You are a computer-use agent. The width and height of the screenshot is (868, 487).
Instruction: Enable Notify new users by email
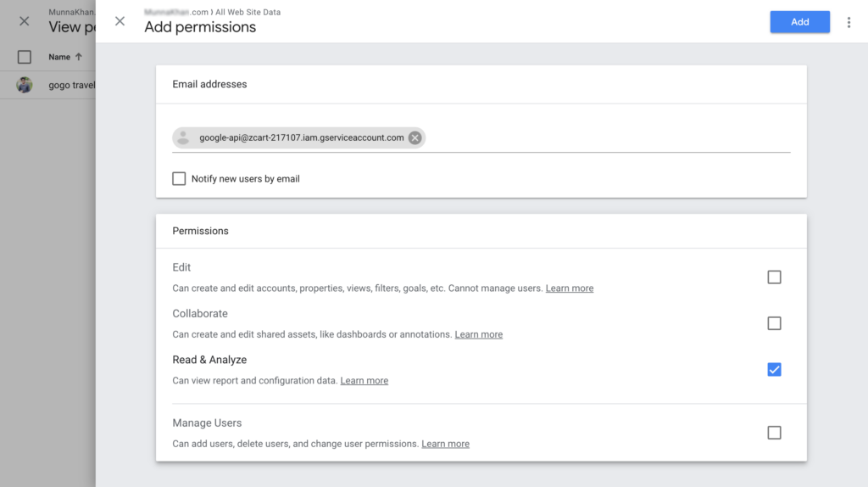point(179,179)
